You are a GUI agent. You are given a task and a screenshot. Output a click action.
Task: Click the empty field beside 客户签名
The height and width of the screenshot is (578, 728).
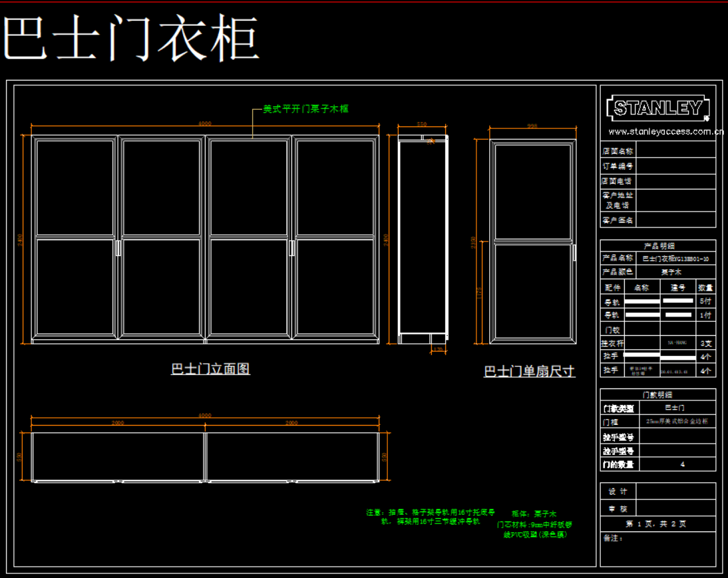[675, 220]
